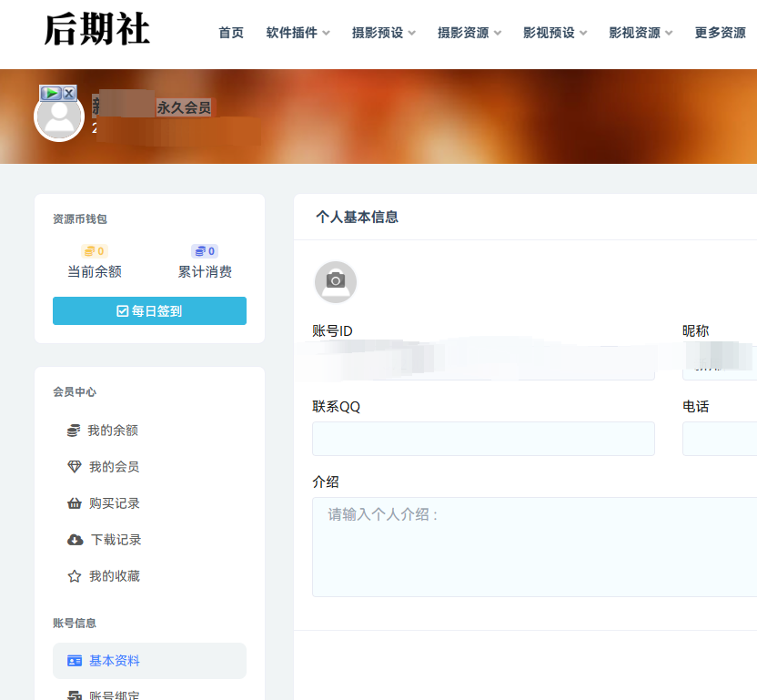This screenshot has height=700, width=757.
Task: Click the 当前余额 label
Action: (x=95, y=271)
